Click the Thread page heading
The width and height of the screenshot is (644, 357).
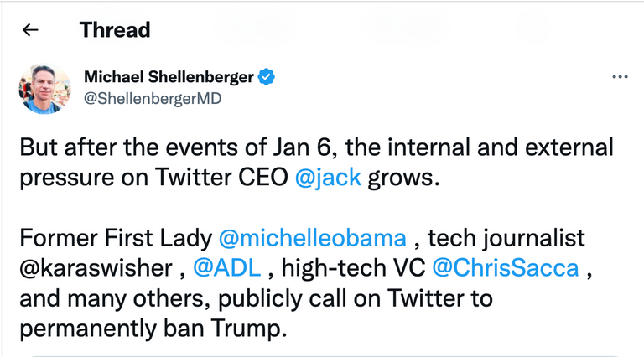(x=115, y=30)
